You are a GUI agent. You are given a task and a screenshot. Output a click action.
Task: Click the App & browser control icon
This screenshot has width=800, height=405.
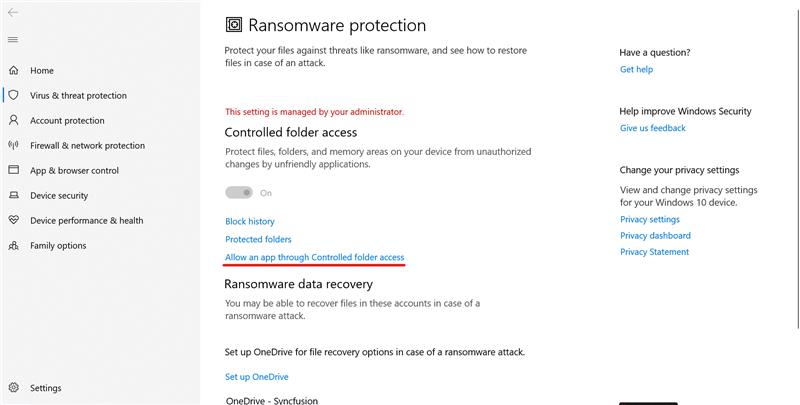pyautogui.click(x=14, y=171)
